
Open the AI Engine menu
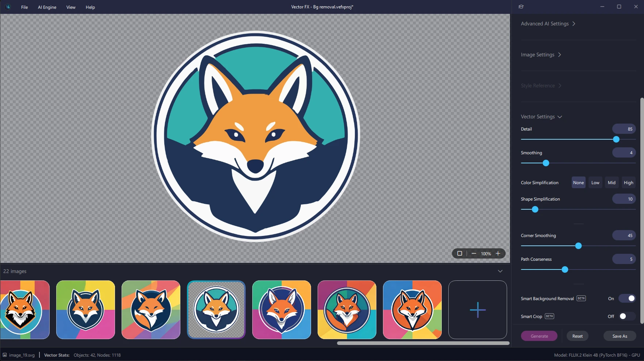(47, 7)
